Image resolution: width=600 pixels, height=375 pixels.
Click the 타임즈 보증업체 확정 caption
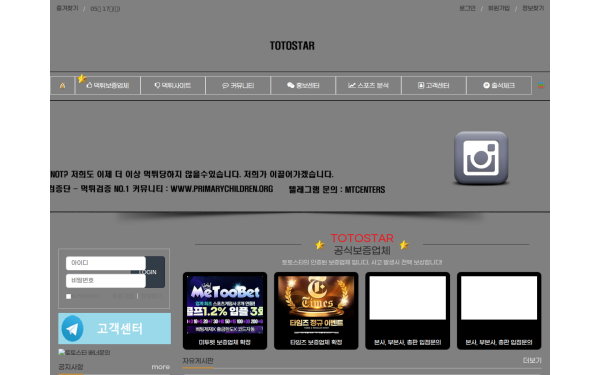click(316, 342)
